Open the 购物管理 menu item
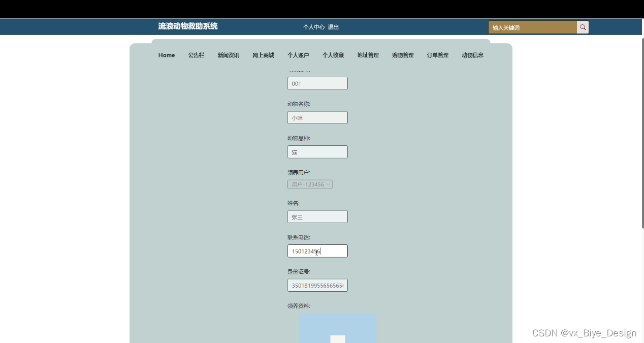The width and height of the screenshot is (644, 343). click(x=403, y=55)
